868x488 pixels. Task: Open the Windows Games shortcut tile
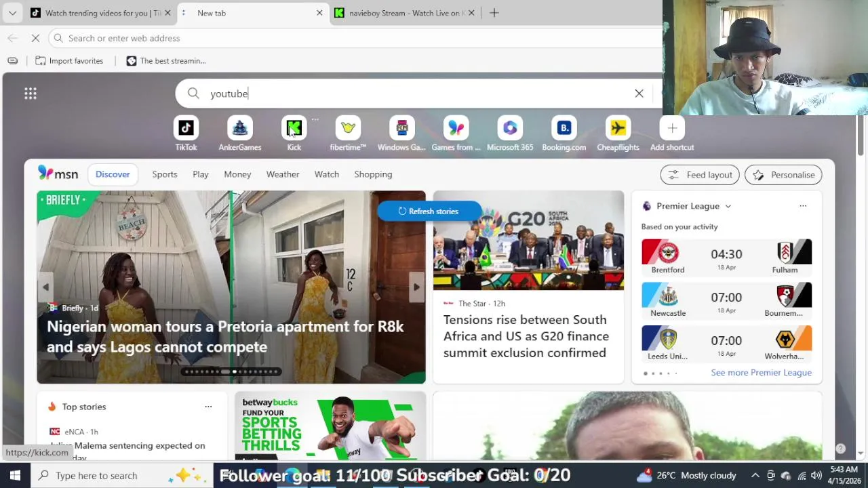[401, 134]
